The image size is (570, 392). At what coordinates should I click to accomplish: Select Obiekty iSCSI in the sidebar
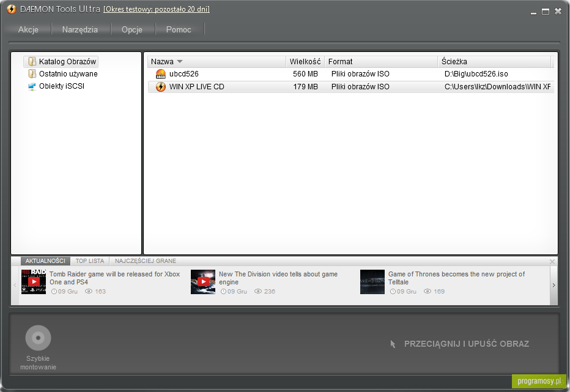coord(62,86)
